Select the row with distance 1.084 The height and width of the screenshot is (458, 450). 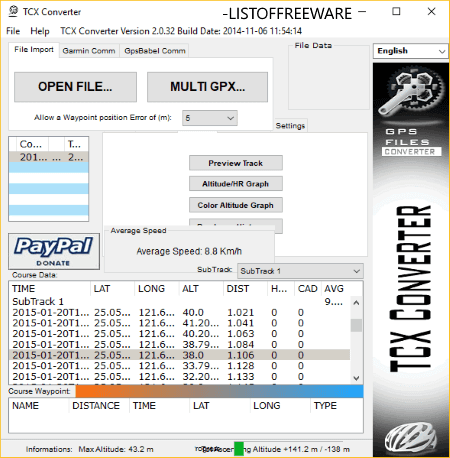coord(180,345)
